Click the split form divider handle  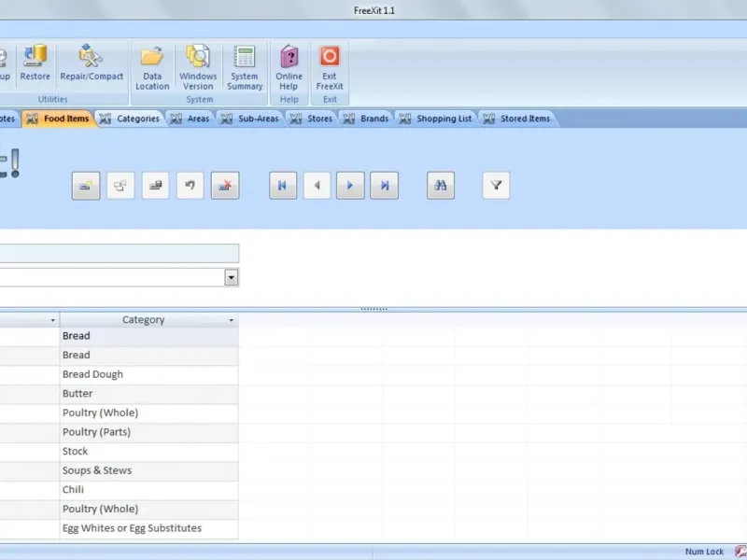coord(373,309)
